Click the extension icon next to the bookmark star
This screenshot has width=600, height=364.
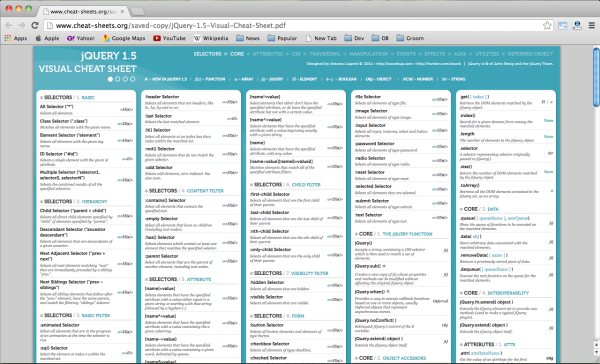click(x=562, y=26)
